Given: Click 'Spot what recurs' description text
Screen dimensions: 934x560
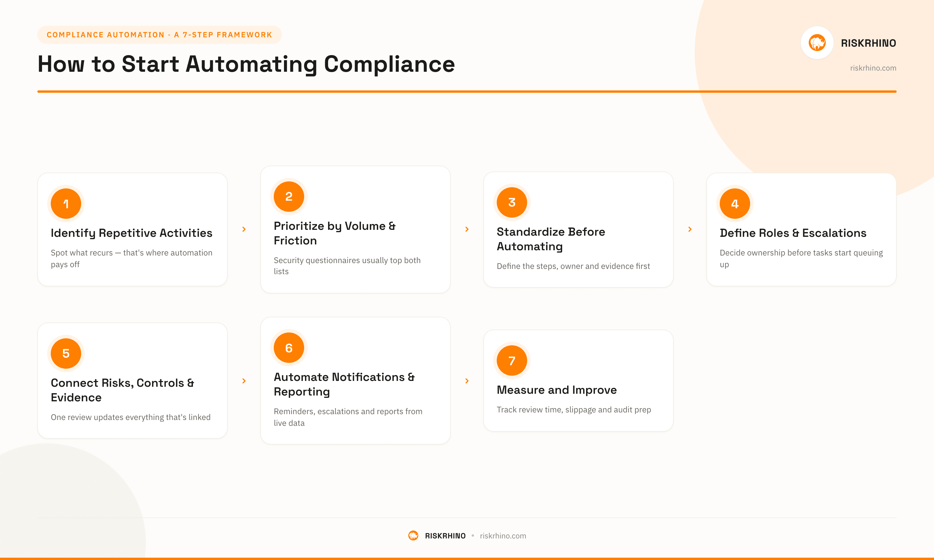Looking at the screenshot, I should [131, 258].
